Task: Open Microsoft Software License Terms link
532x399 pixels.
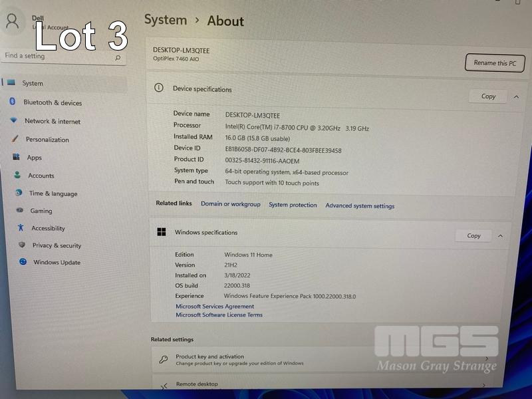Action: (x=219, y=315)
